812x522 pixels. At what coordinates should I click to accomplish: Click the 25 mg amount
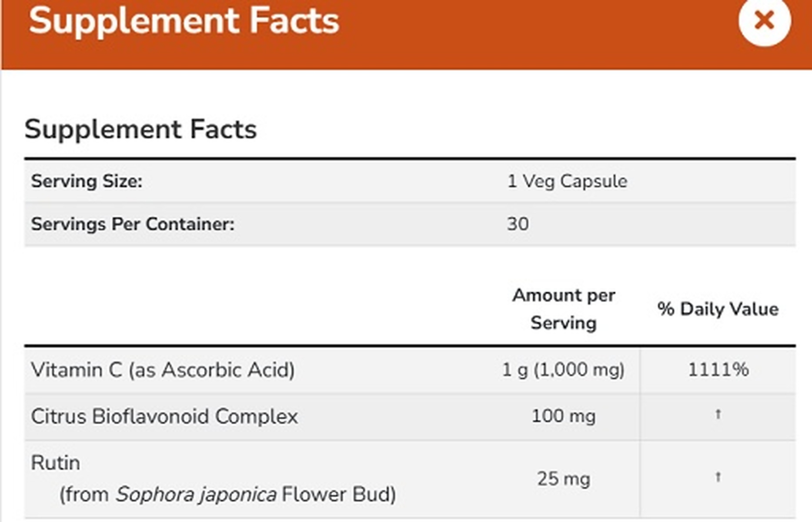click(563, 479)
